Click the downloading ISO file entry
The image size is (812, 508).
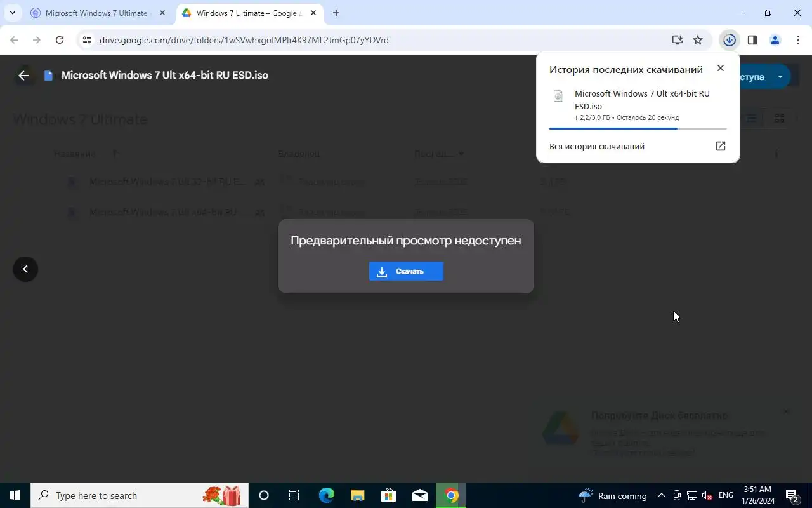(638, 105)
